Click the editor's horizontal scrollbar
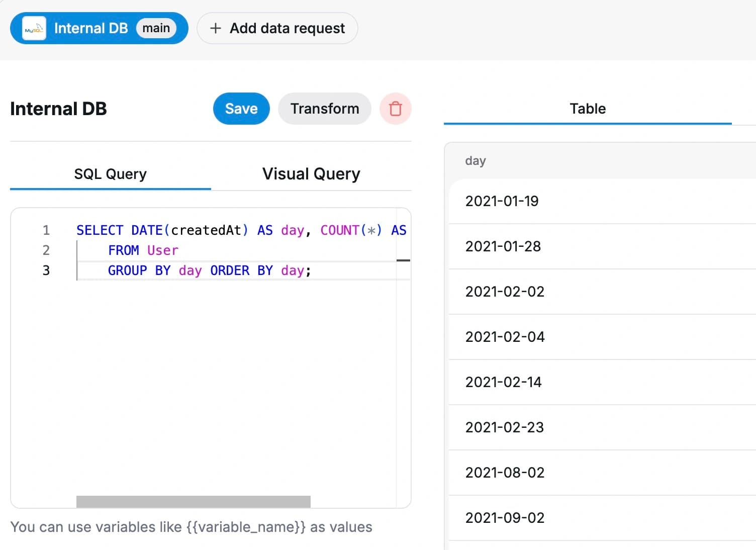Screen dimensions: 756x550 [x=193, y=501]
